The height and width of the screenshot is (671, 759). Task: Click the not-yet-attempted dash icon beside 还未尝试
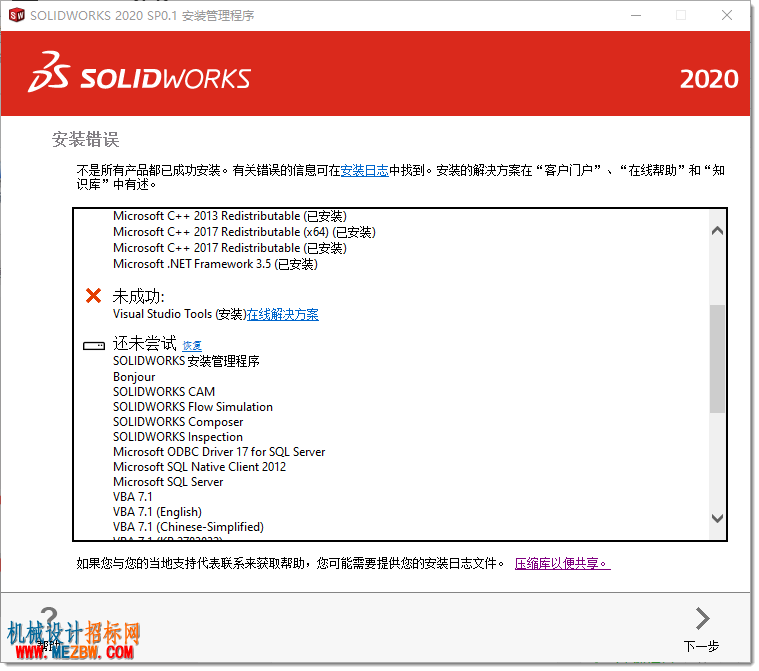pos(94,346)
